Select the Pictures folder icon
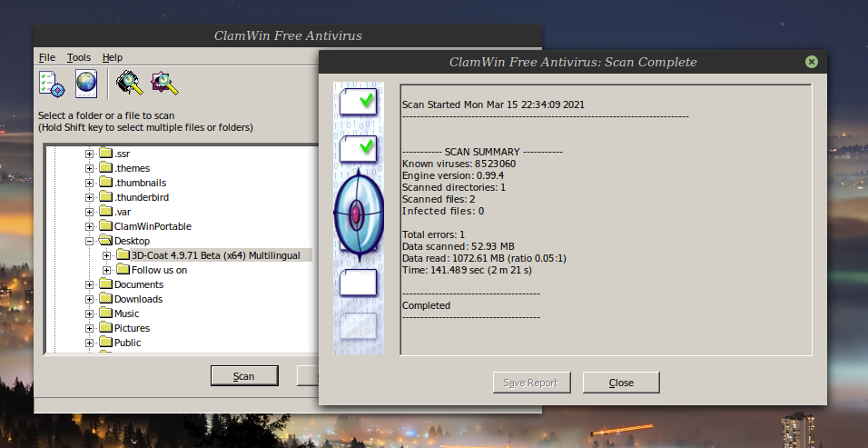The image size is (868, 448). tap(105, 327)
